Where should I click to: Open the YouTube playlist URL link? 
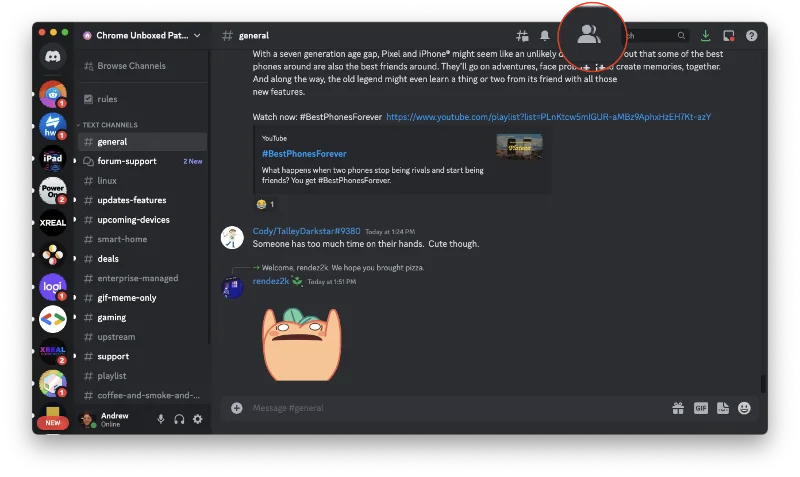click(548, 117)
